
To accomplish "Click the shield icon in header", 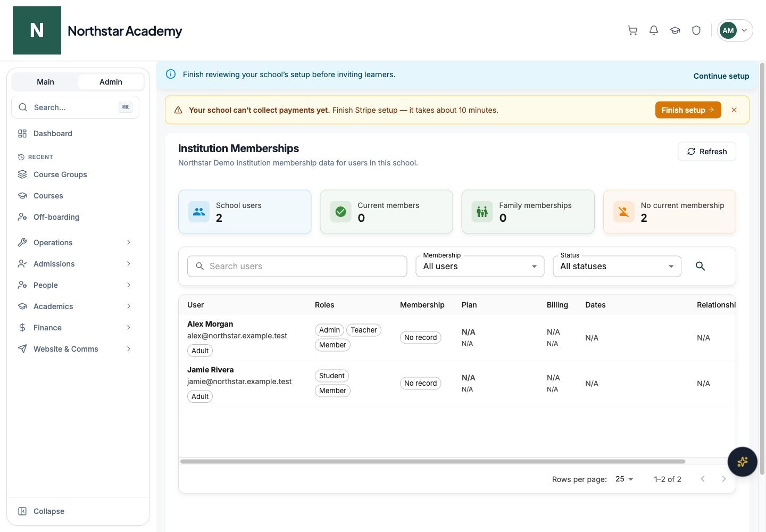I will pyautogui.click(x=696, y=30).
